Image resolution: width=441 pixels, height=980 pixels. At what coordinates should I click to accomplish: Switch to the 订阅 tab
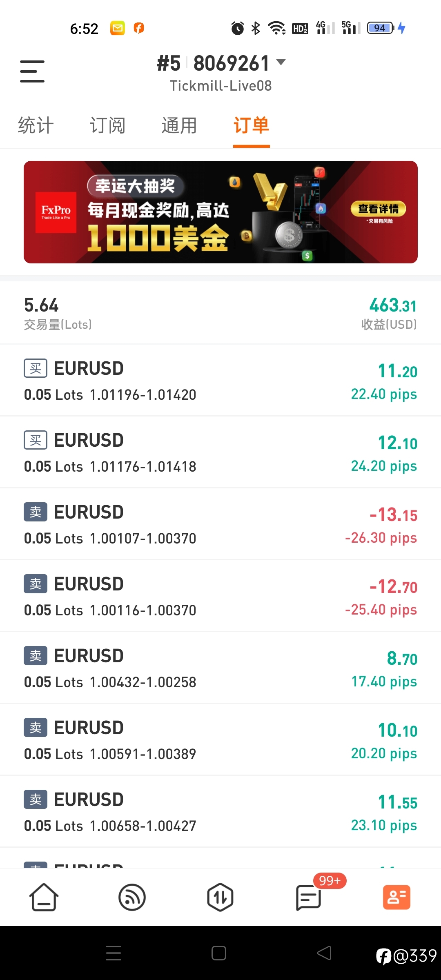click(108, 125)
